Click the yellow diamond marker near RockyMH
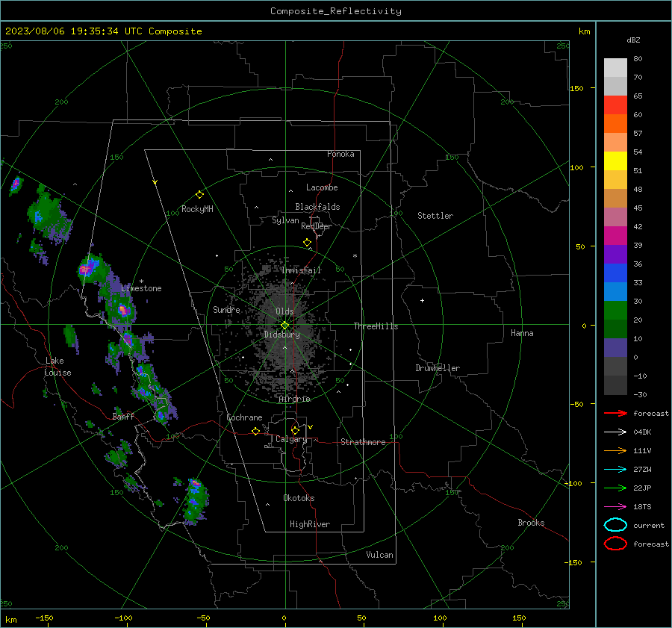 point(199,195)
